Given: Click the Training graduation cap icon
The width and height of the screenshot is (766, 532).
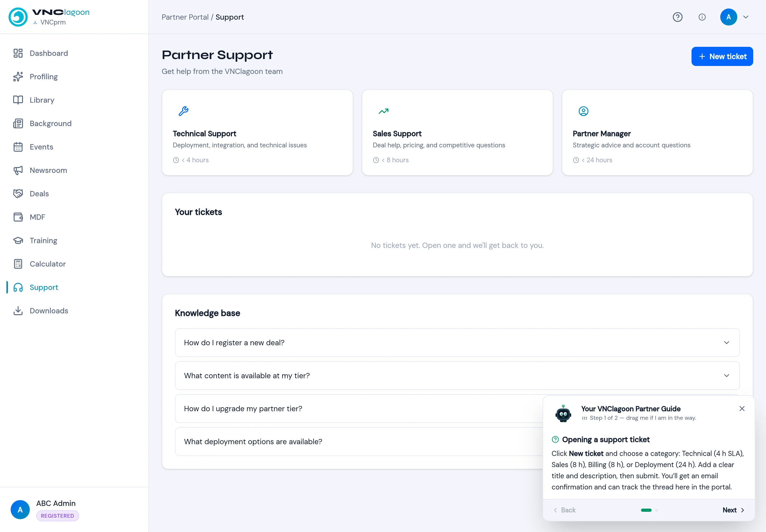Looking at the screenshot, I should [x=18, y=241].
